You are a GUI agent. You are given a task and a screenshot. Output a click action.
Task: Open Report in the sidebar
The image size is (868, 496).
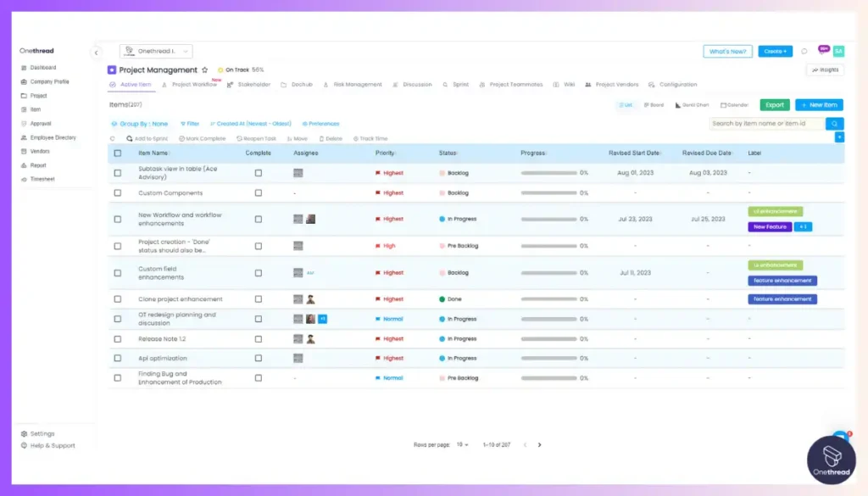tap(33, 165)
